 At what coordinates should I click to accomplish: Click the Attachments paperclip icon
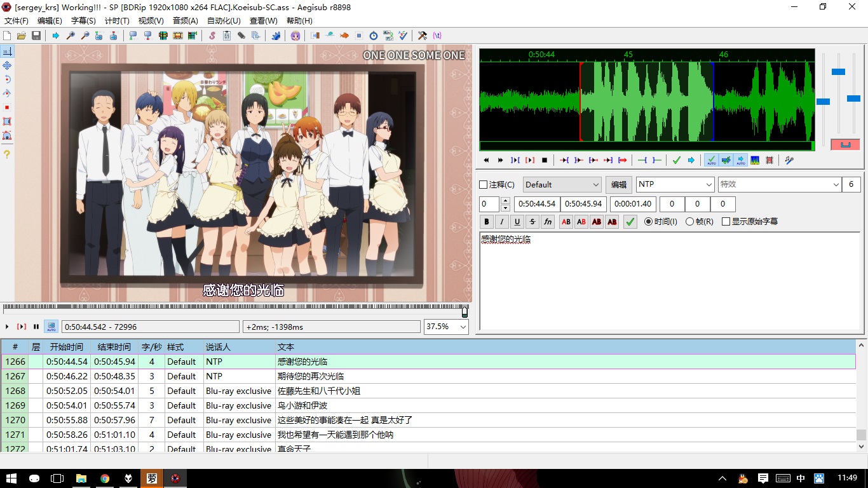tap(241, 36)
